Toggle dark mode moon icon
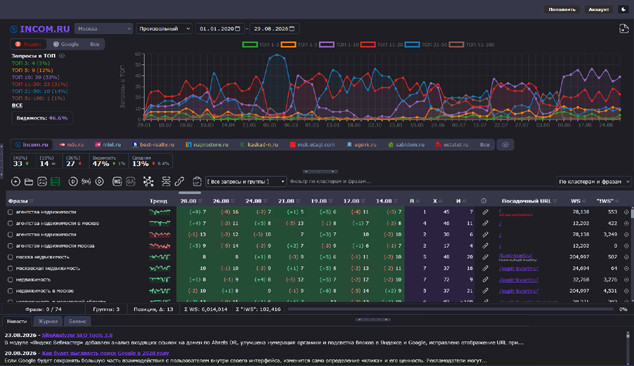 (623, 9)
